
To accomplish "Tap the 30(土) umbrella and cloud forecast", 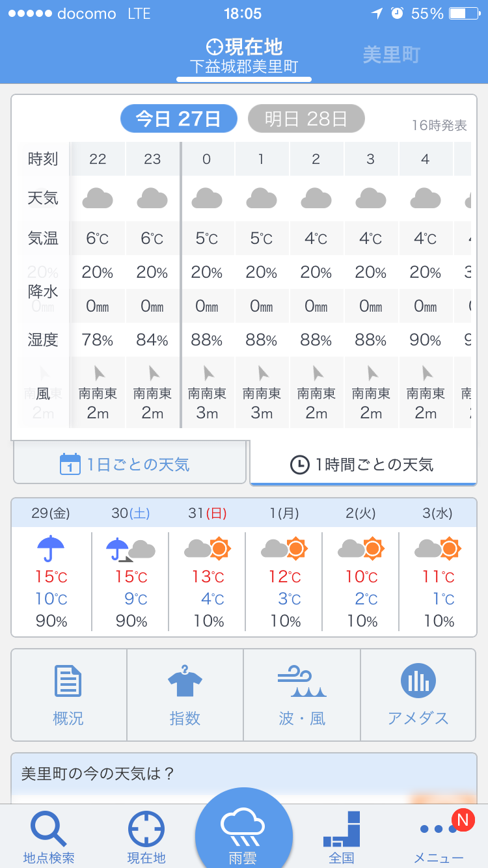I will [131, 567].
